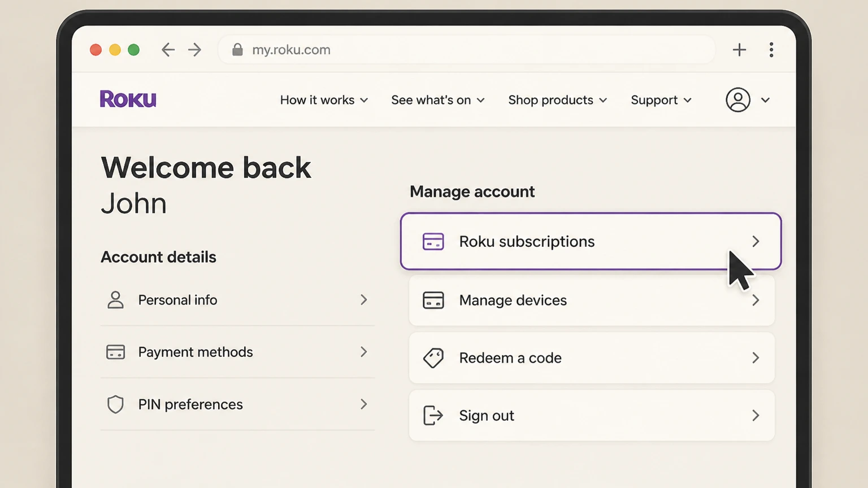Click the Welcome back heading
This screenshot has width=868, height=488.
(x=206, y=168)
